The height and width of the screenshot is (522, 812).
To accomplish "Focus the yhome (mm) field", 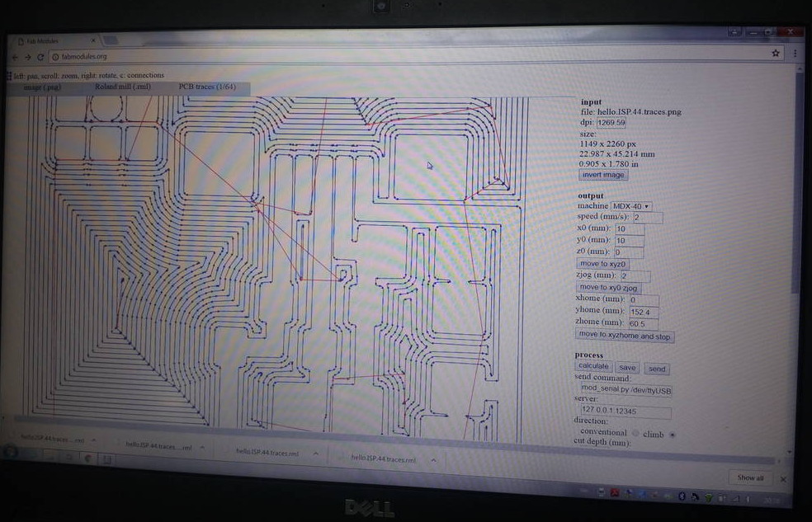I will tap(644, 312).
